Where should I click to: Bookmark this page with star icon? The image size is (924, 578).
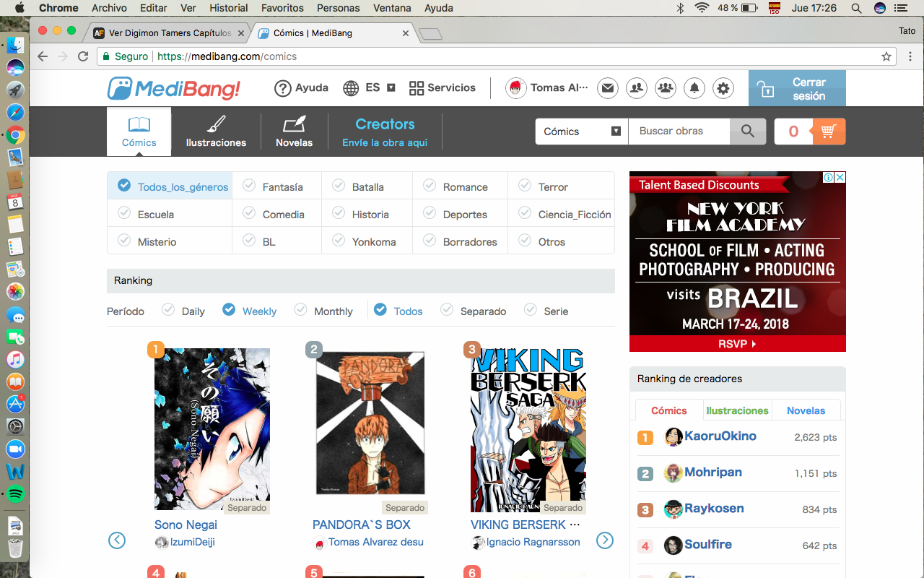click(x=886, y=56)
